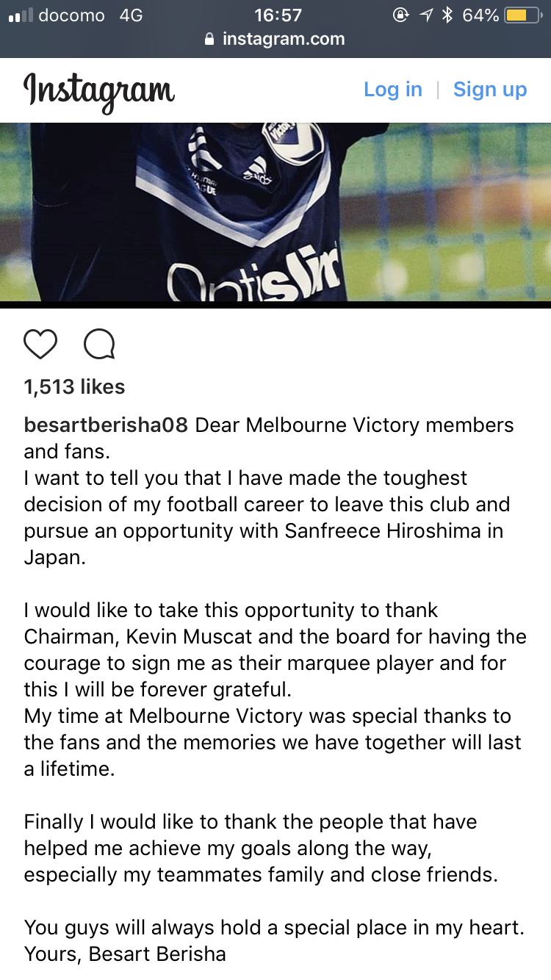Tap the "Yours, Besart Berisha" caption line
Image resolution: width=551 pixels, height=980 pixels.
tap(125, 954)
